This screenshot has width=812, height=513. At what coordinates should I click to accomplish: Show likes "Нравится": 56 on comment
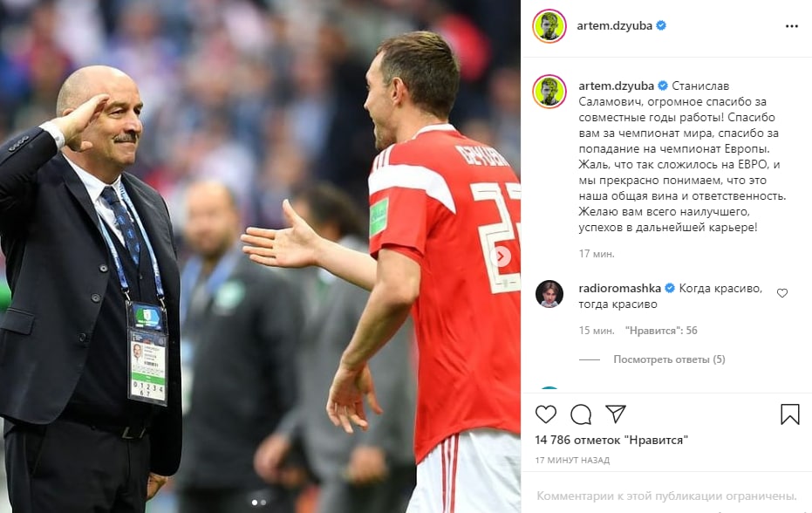pyautogui.click(x=661, y=330)
